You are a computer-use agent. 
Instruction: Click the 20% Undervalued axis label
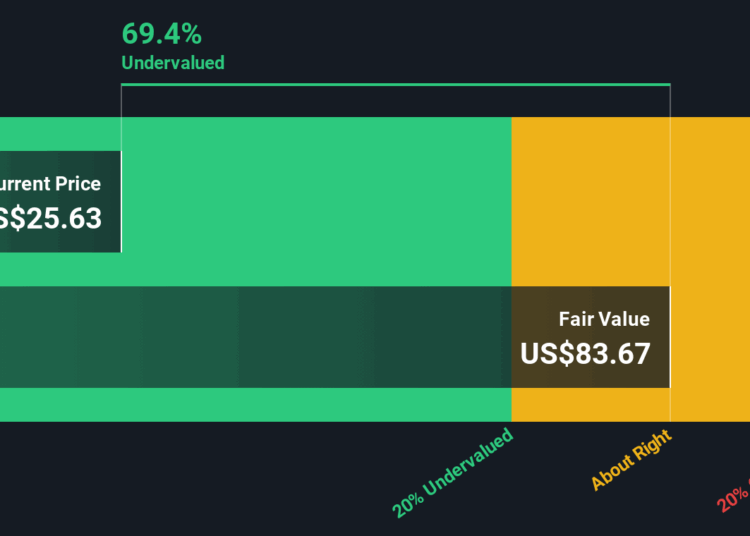pyautogui.click(x=452, y=473)
